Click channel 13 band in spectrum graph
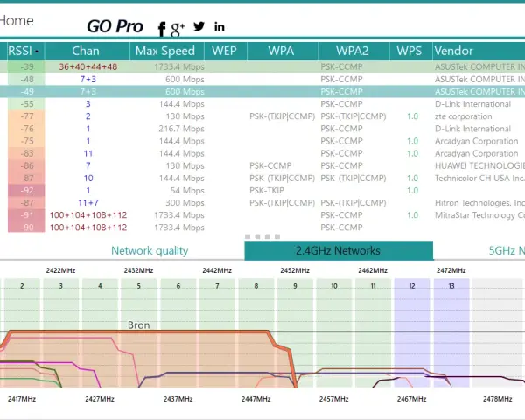Image resolution: width=525 pixels, height=420 pixels. (451, 332)
